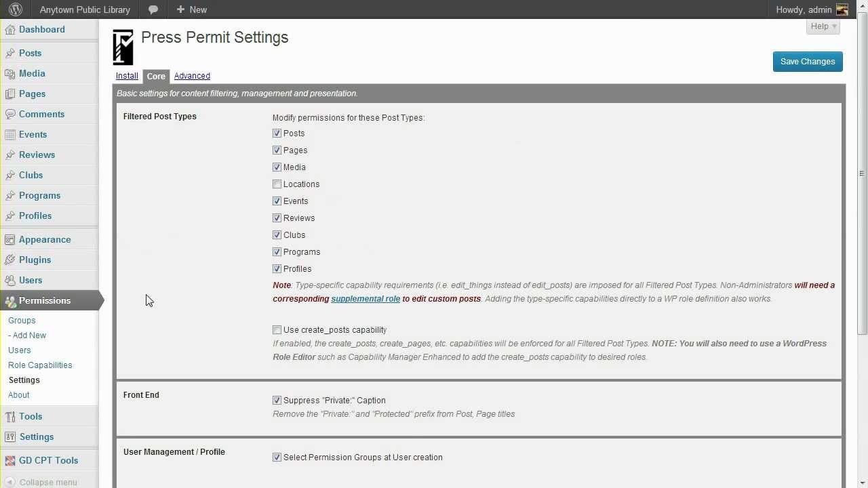Screen dimensions: 868x488
Task: Click the Tools icon in sidebar
Action: coord(10,416)
